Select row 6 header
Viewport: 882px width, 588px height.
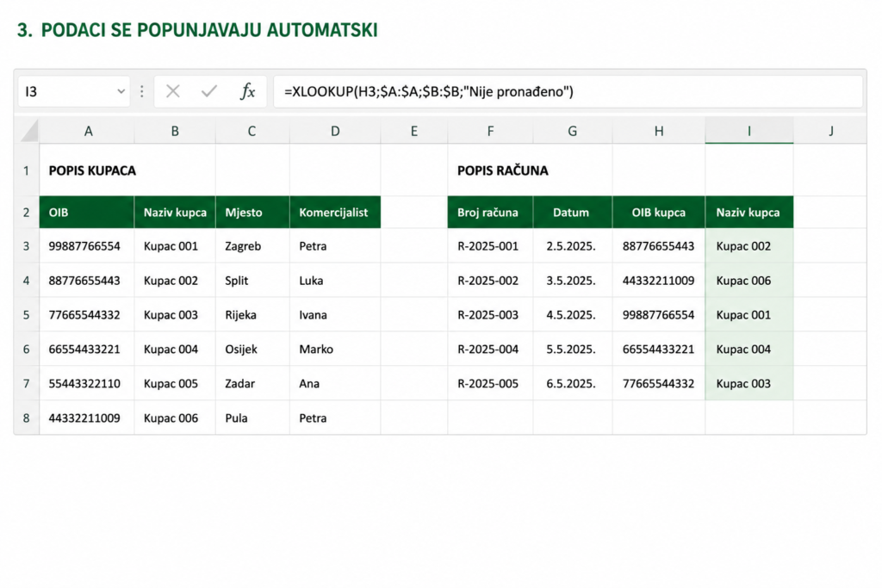(x=27, y=349)
